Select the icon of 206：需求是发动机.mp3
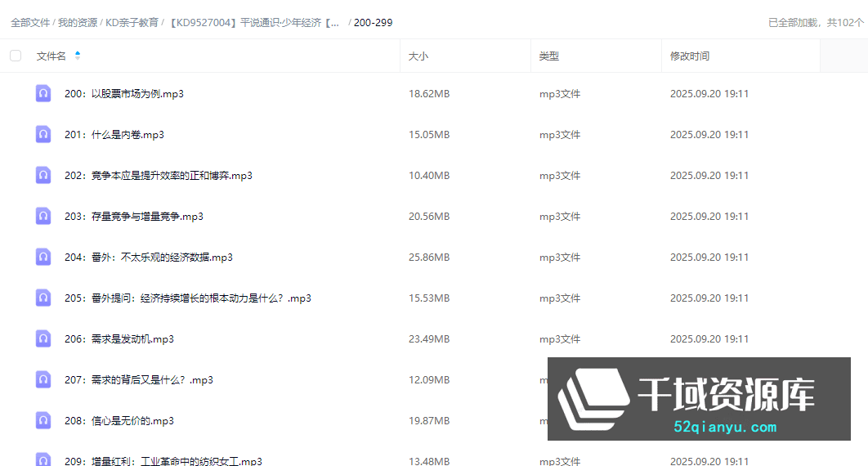The image size is (868, 466). pyautogui.click(x=43, y=339)
